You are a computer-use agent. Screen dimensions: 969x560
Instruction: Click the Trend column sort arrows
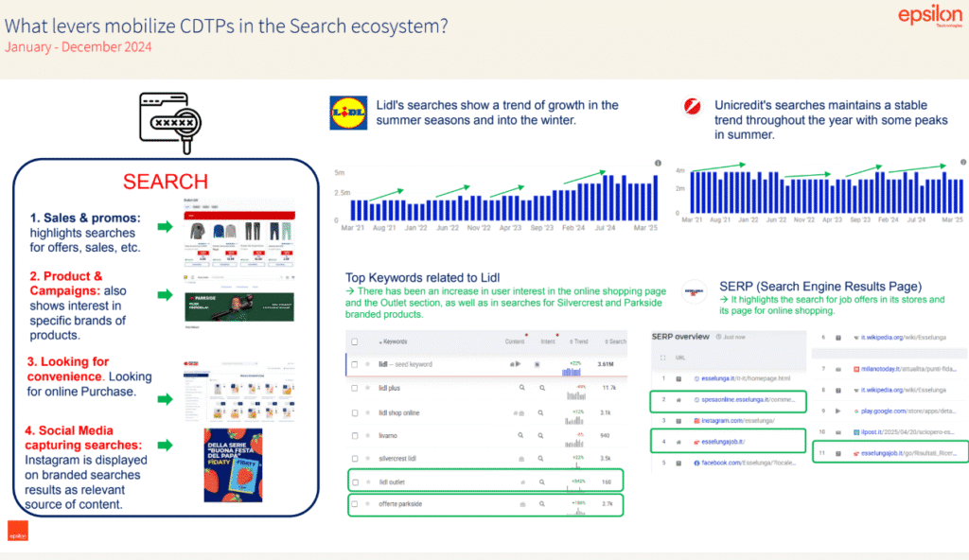pyautogui.click(x=571, y=341)
